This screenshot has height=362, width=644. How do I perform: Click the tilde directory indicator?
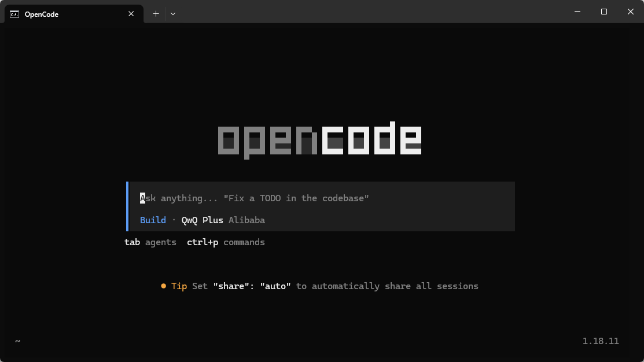(18, 341)
